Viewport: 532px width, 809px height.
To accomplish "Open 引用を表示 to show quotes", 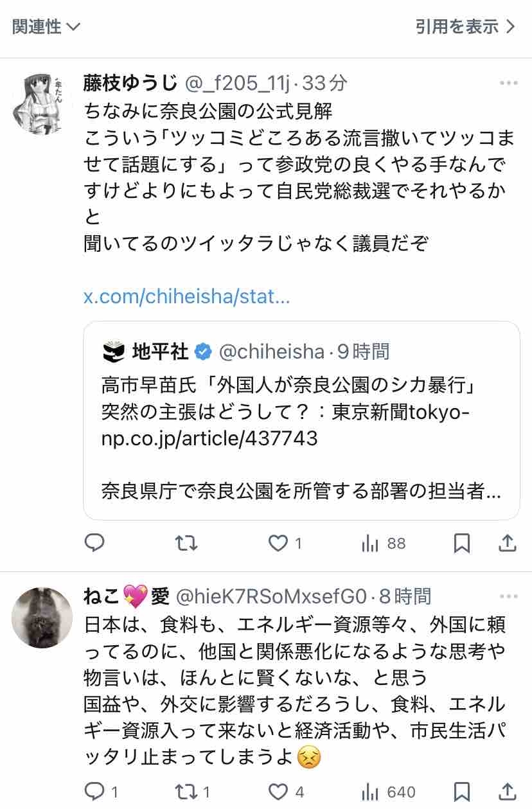I will coord(465,26).
